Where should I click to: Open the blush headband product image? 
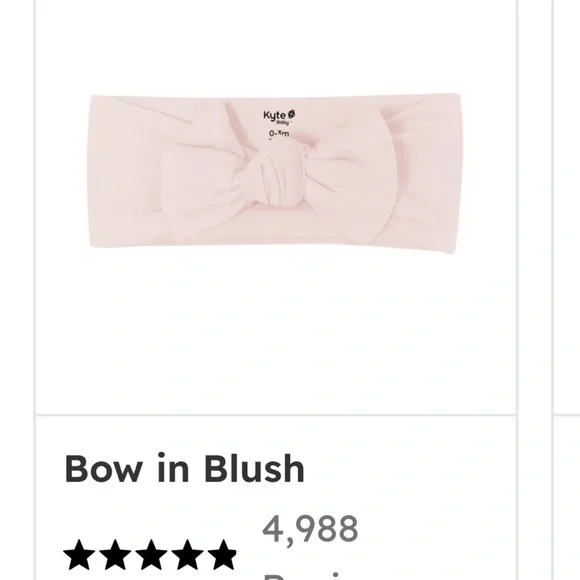pyautogui.click(x=275, y=173)
